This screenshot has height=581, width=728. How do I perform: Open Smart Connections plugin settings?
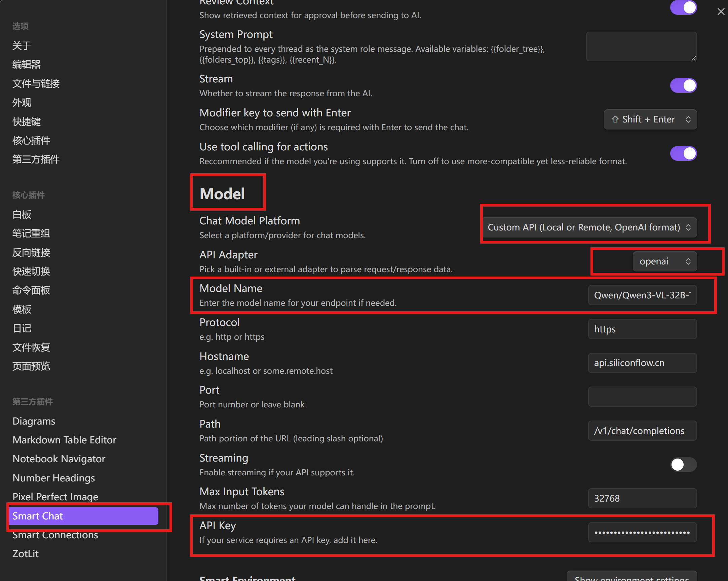click(55, 535)
